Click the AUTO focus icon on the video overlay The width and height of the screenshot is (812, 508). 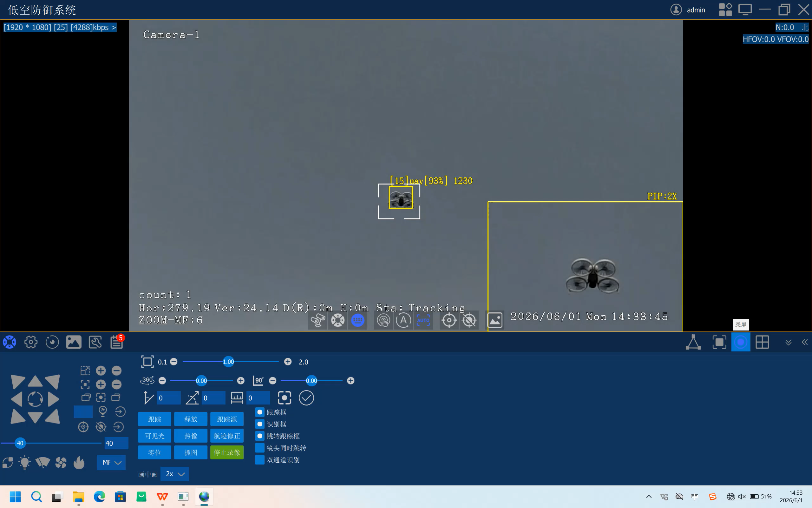[423, 320]
